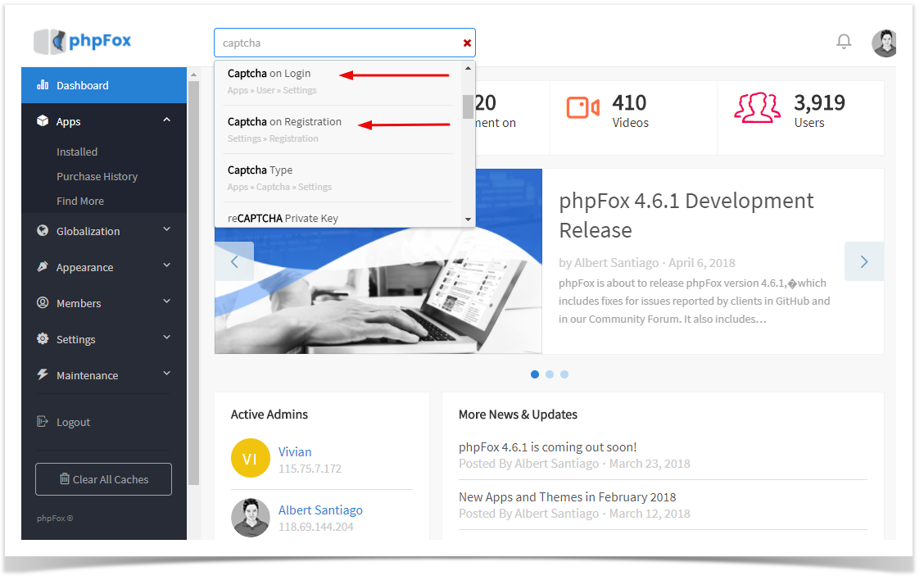The height and width of the screenshot is (580, 924).
Task: Select the reCAPTCHA Private Key result
Action: point(337,217)
